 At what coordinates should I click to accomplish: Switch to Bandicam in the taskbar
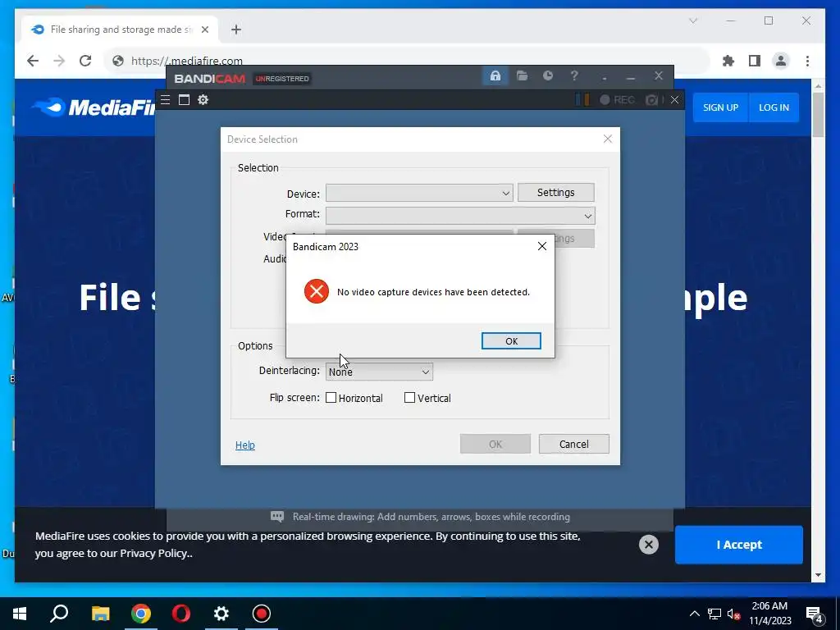point(262,614)
